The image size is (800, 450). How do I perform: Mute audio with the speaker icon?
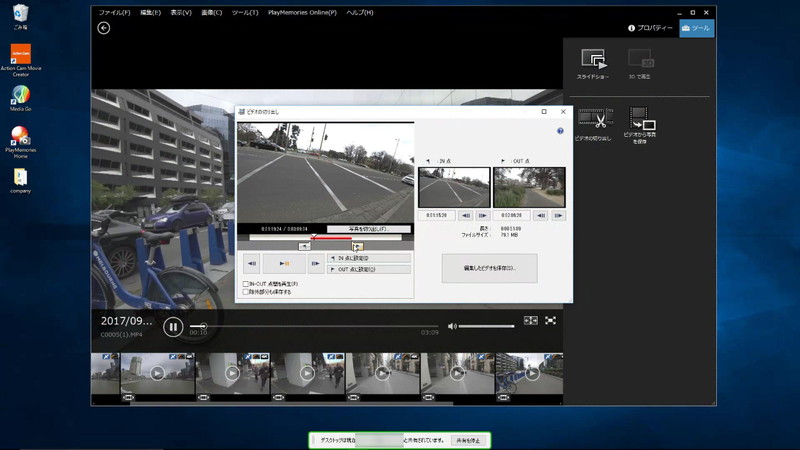pos(452,326)
